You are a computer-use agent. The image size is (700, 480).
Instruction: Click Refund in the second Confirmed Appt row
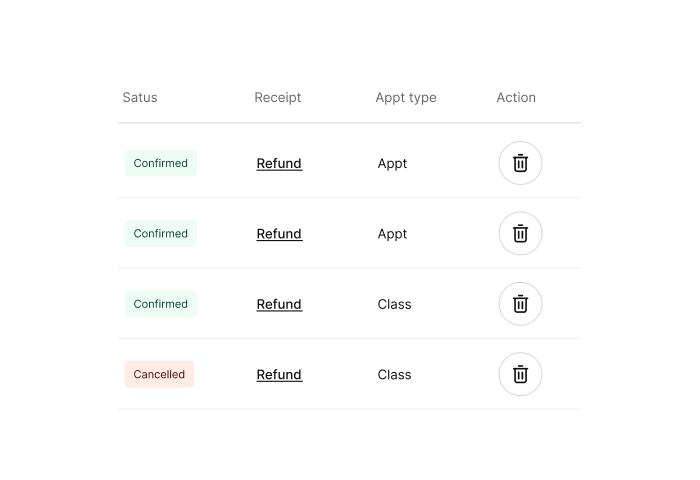click(279, 234)
